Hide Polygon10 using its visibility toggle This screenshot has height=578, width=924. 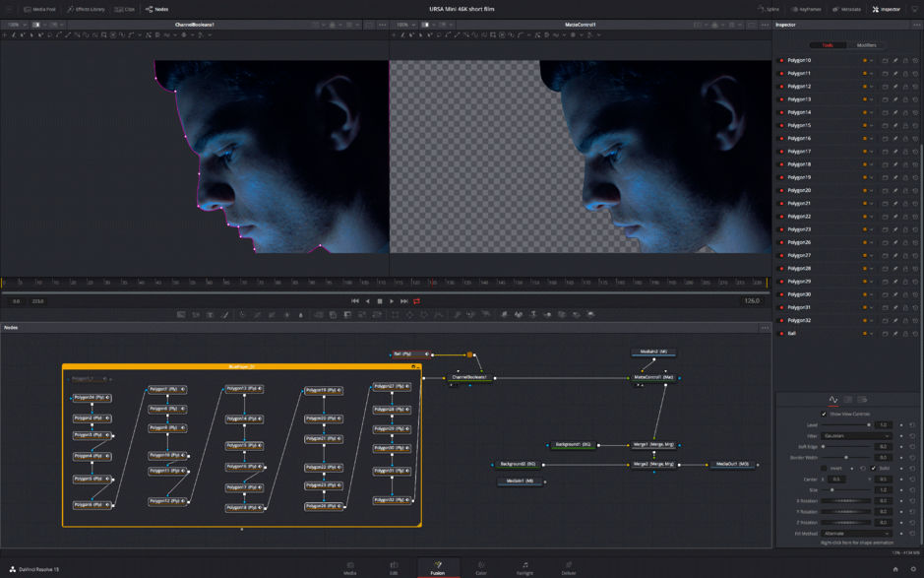click(x=781, y=60)
